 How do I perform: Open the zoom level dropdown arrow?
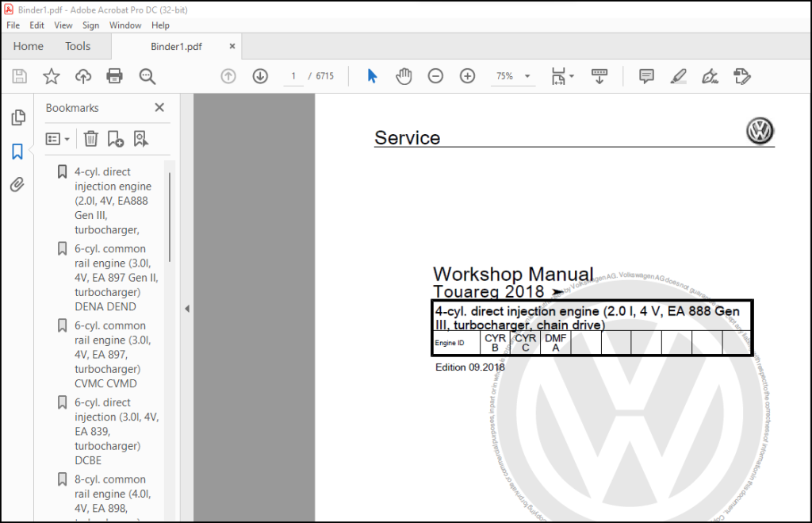click(527, 76)
